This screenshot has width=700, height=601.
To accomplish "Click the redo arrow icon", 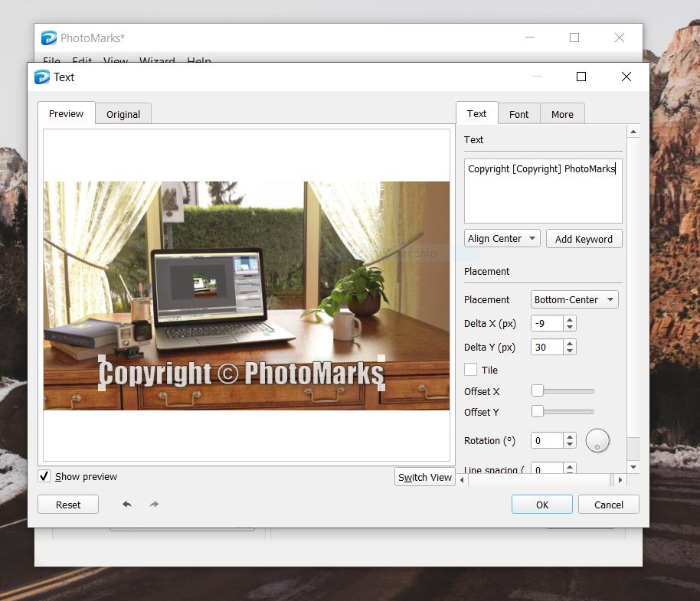I will click(154, 505).
